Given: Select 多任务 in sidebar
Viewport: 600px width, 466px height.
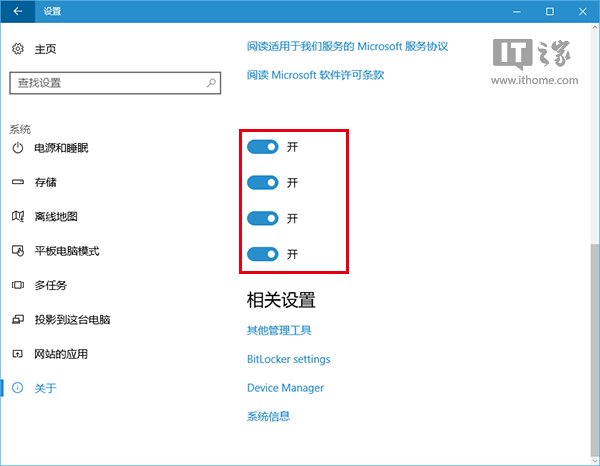Looking at the screenshot, I should [51, 285].
